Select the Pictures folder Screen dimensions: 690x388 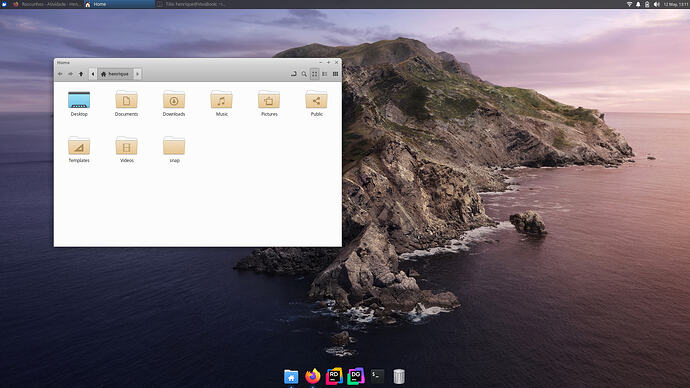point(269,103)
